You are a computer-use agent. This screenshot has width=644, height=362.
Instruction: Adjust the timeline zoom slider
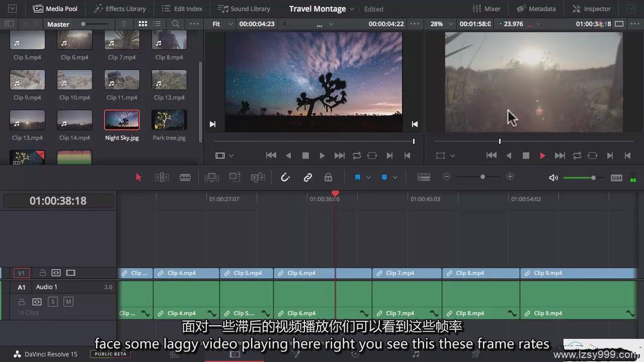(x=482, y=177)
